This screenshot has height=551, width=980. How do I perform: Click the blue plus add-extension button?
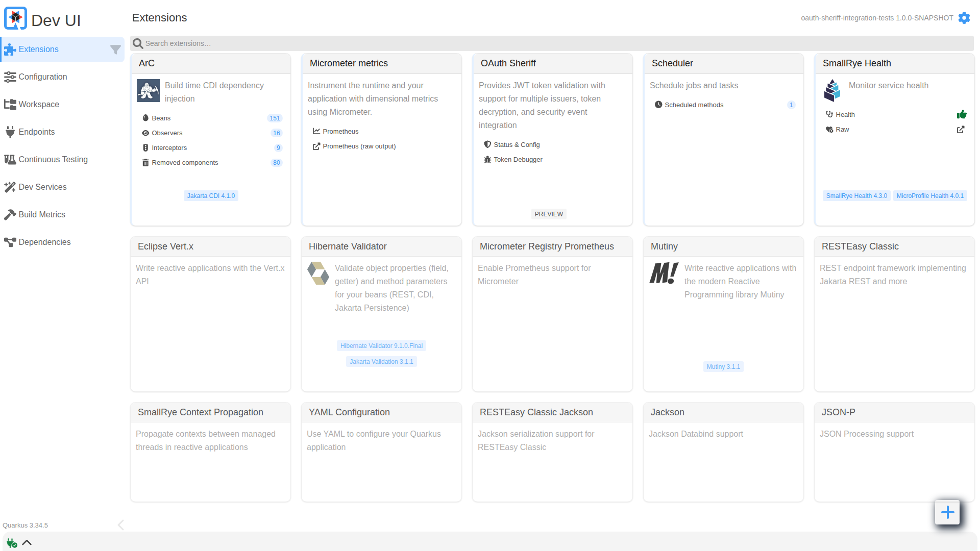pos(947,512)
